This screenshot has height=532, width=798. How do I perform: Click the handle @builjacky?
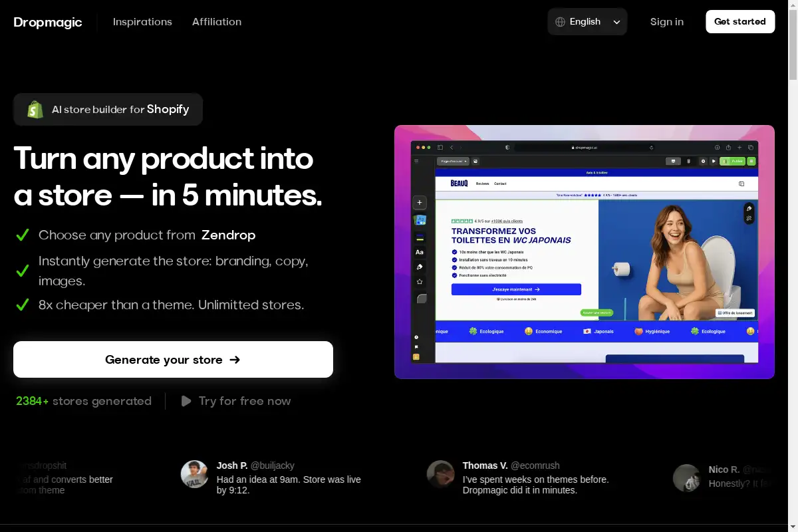pos(273,465)
